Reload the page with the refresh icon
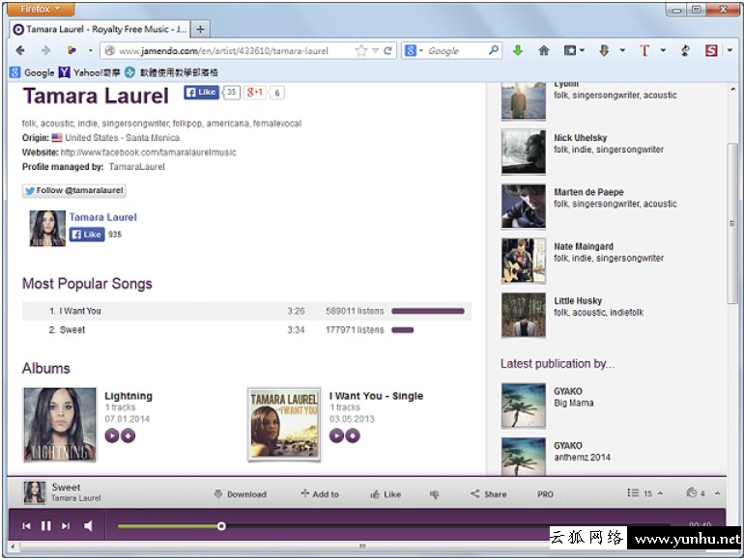The image size is (744, 560). (387, 51)
